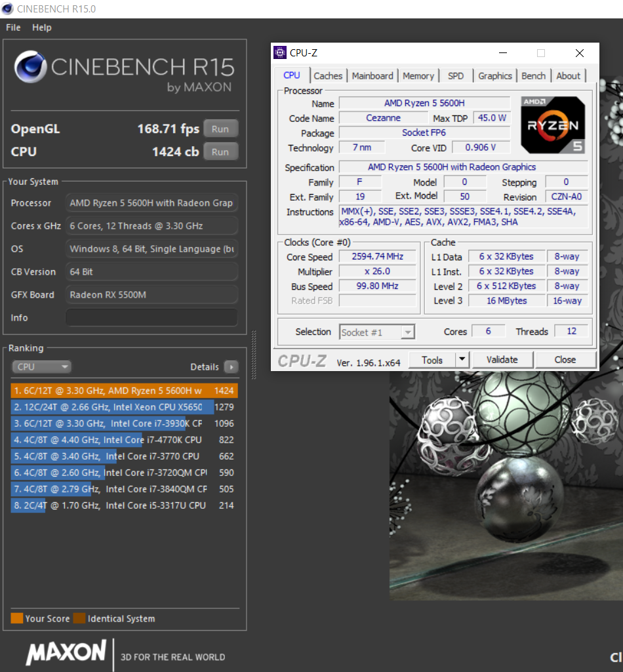
Task: Click the Info input field
Action: coord(151,317)
